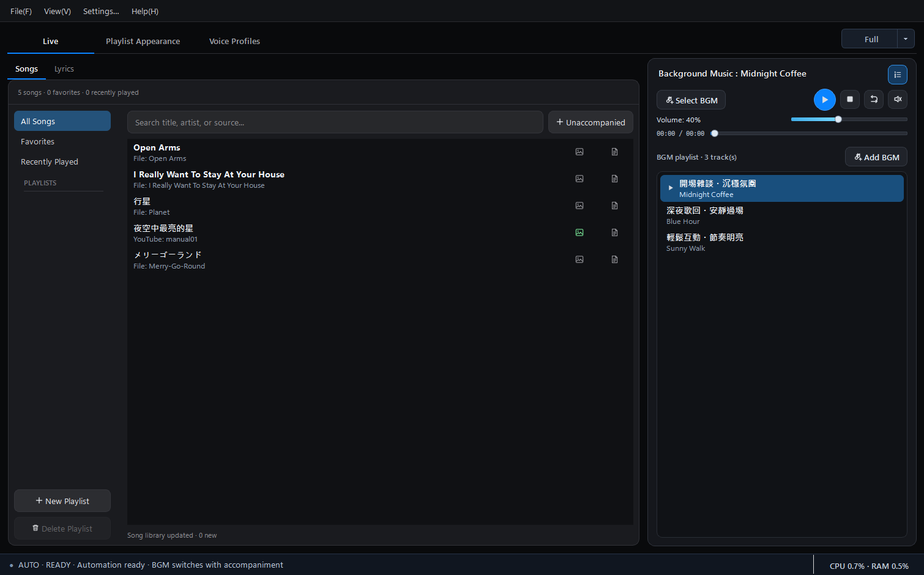Select the メリーゴーランド song title

[168, 255]
